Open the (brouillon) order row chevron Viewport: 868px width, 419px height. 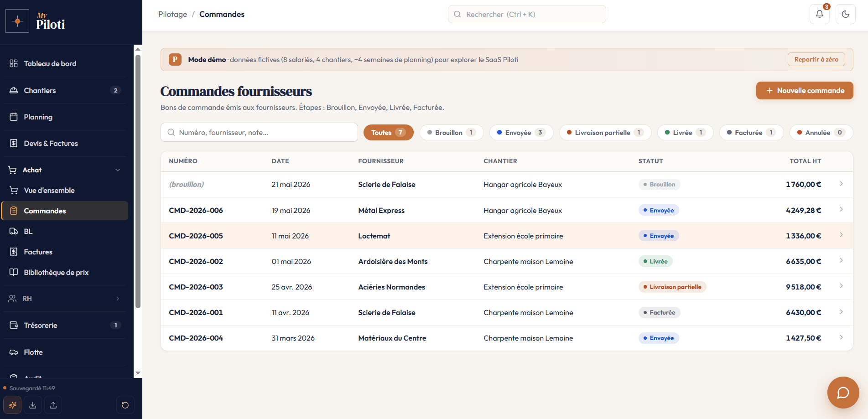pyautogui.click(x=841, y=184)
